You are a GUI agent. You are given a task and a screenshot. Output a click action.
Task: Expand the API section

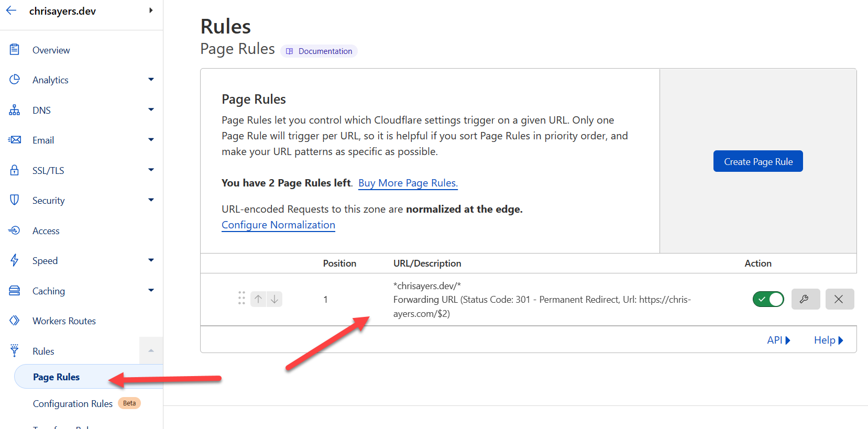pyautogui.click(x=778, y=340)
